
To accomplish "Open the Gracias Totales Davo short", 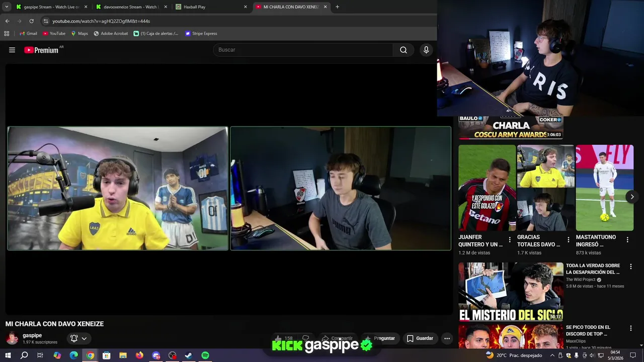I will 545,188.
